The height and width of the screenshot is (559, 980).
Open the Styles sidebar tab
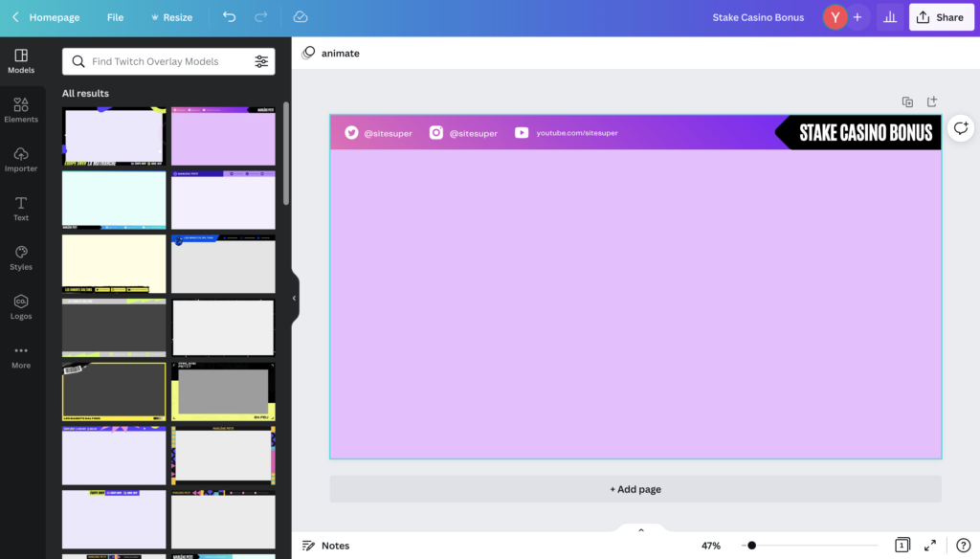21,257
